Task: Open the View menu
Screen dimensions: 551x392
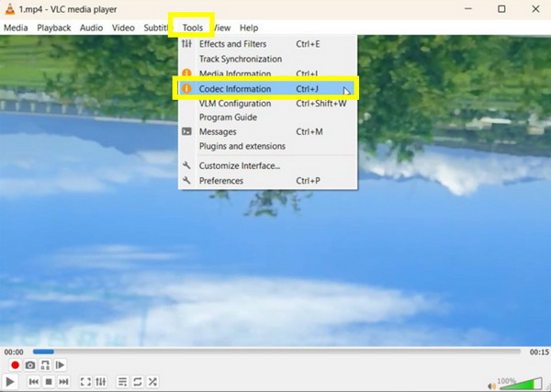Action: pyautogui.click(x=222, y=28)
